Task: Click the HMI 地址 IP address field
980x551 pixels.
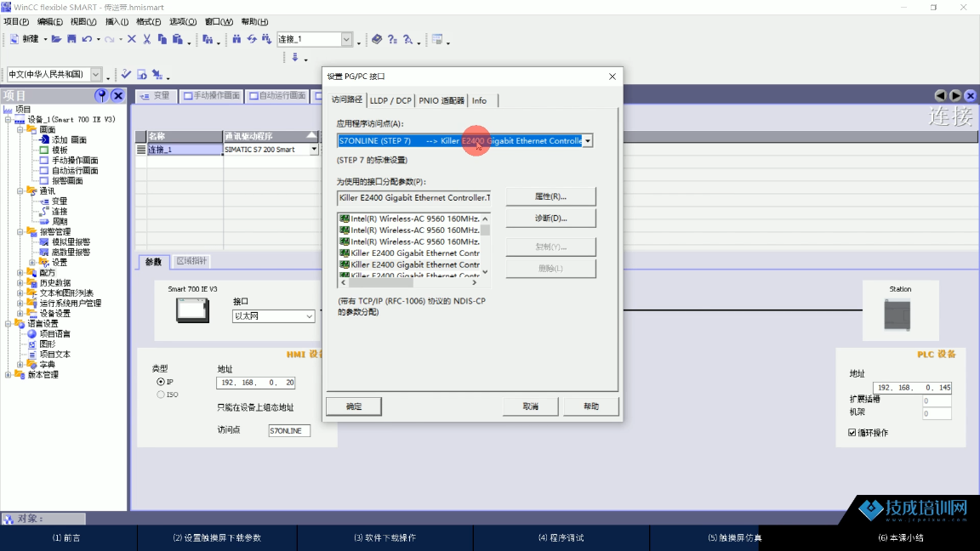Action: point(255,383)
